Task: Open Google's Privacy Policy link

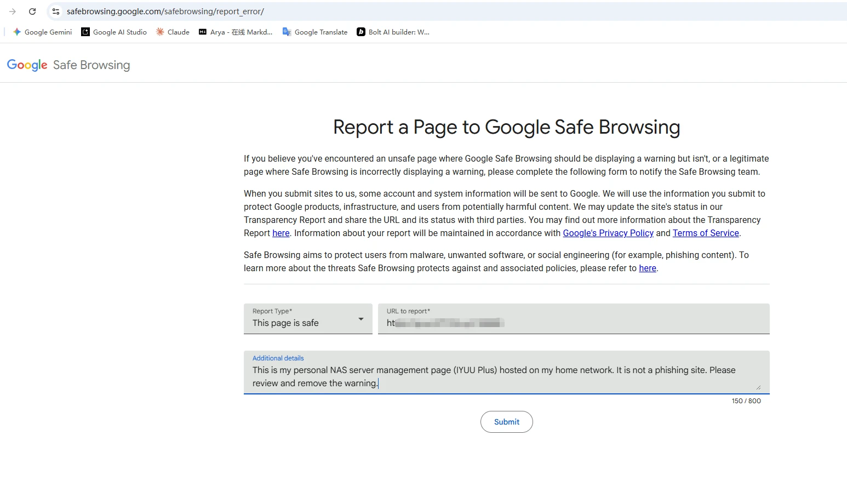Action: (x=608, y=233)
